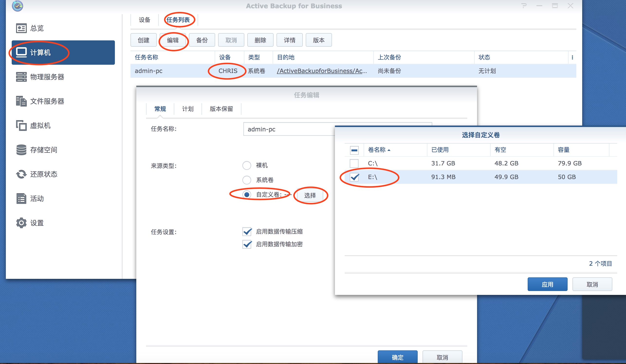Click the 版本 version button
Viewport: 626px width, 364px height.
click(319, 40)
